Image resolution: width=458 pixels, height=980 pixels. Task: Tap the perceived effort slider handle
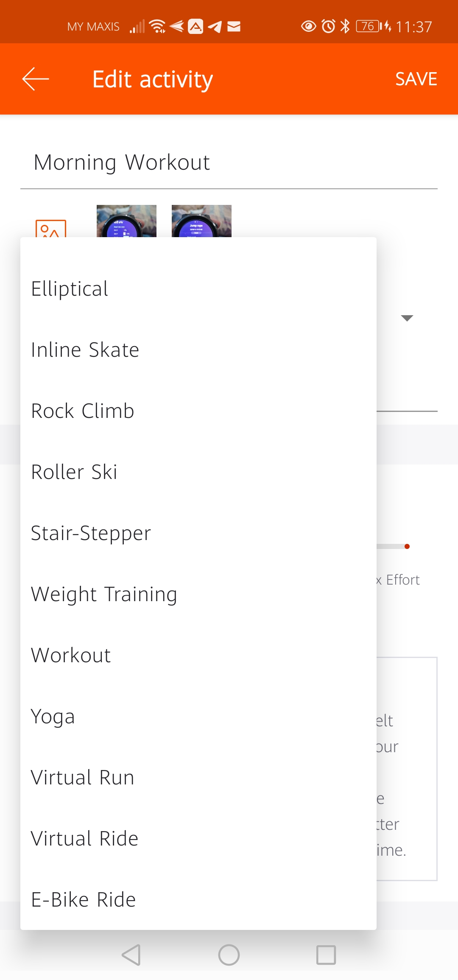(407, 546)
